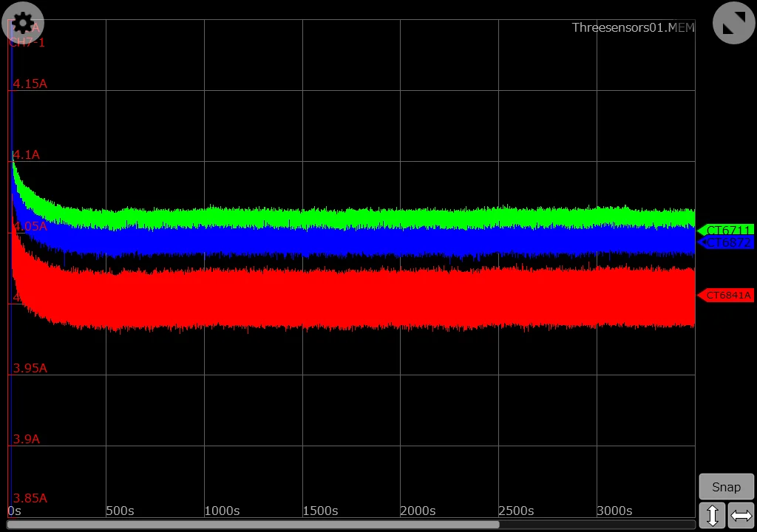Click the diagonal arrow fullscreen icon
The height and width of the screenshot is (532, 757).
tap(733, 24)
